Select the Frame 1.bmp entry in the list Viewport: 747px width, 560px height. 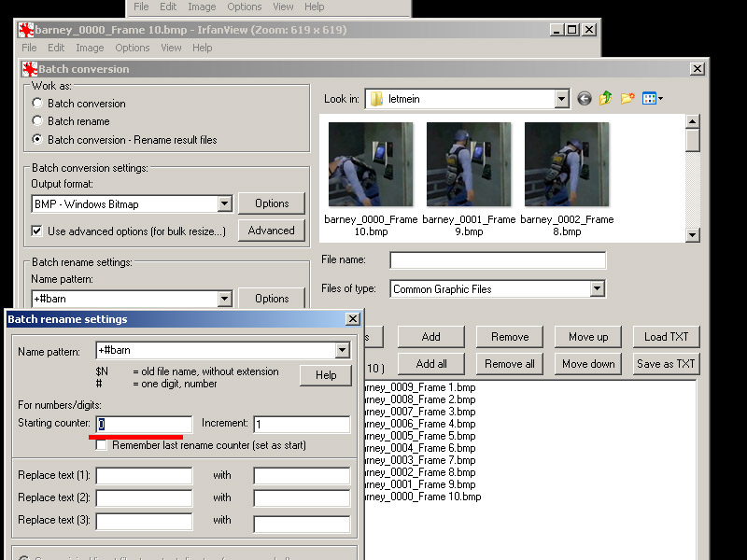click(419, 387)
